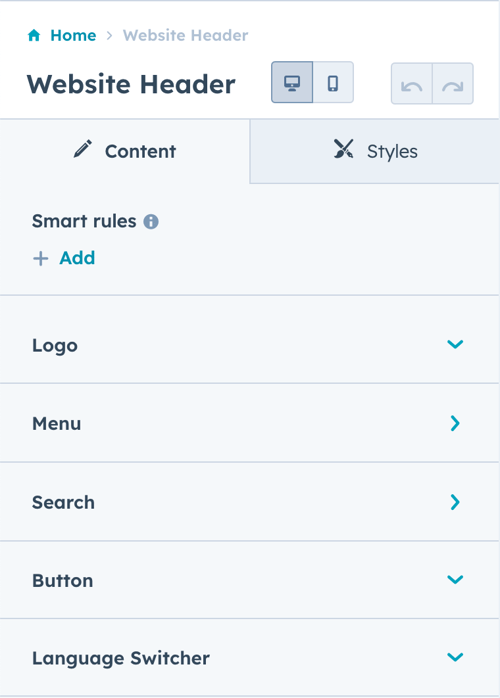Click the home icon in breadcrumb
Screen dimensions: 500x698
[x=34, y=35]
